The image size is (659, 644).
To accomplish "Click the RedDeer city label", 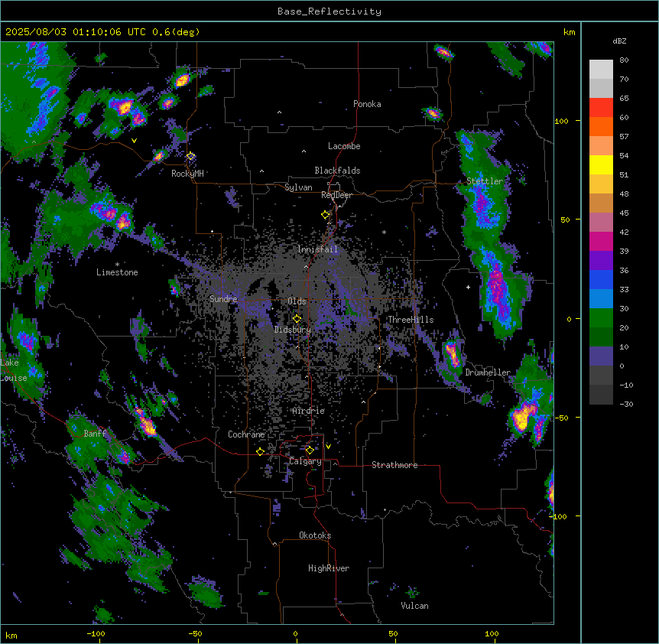I will [336, 195].
